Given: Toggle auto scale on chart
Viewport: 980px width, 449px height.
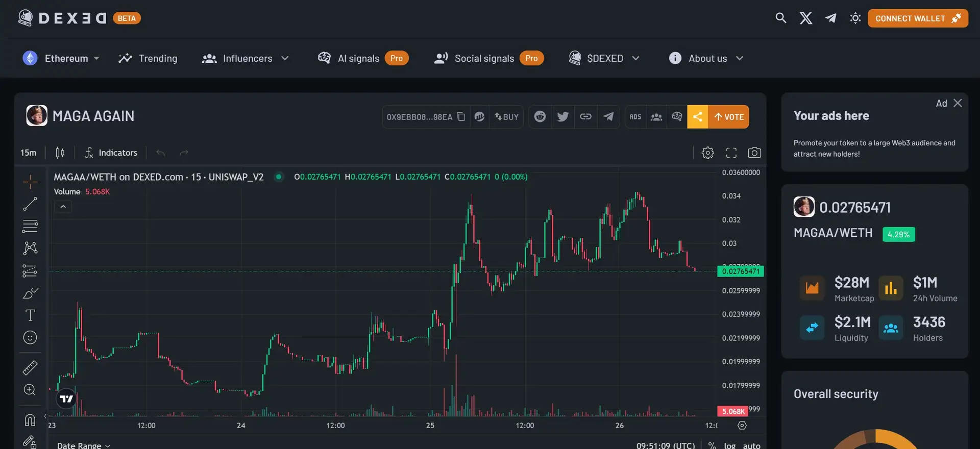Looking at the screenshot, I should click(x=751, y=445).
